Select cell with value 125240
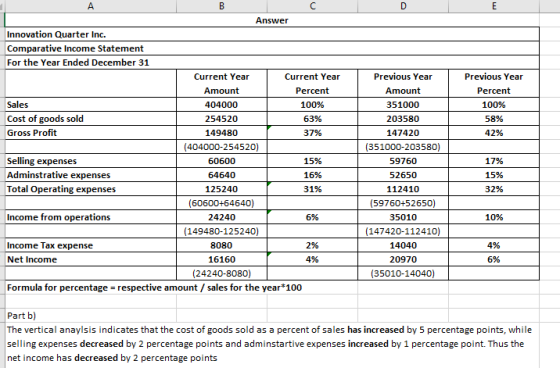The height and width of the screenshot is (368, 560). pos(222,189)
